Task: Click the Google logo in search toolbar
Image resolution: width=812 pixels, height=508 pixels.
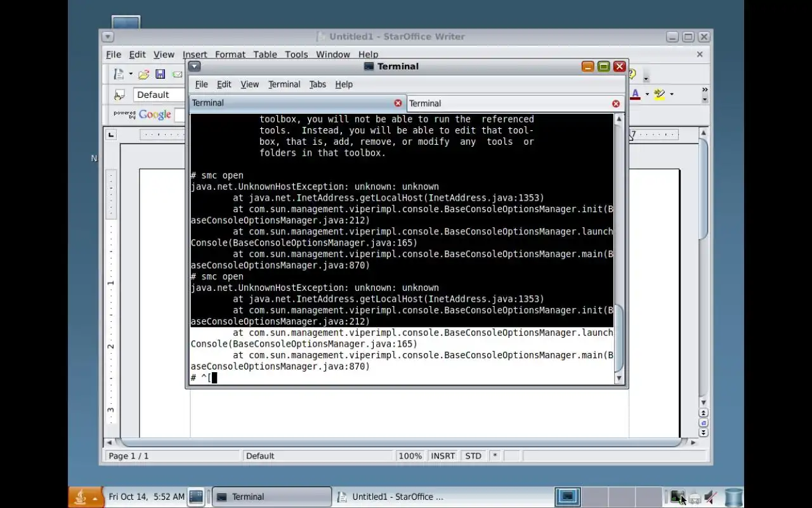Action: [x=155, y=115]
